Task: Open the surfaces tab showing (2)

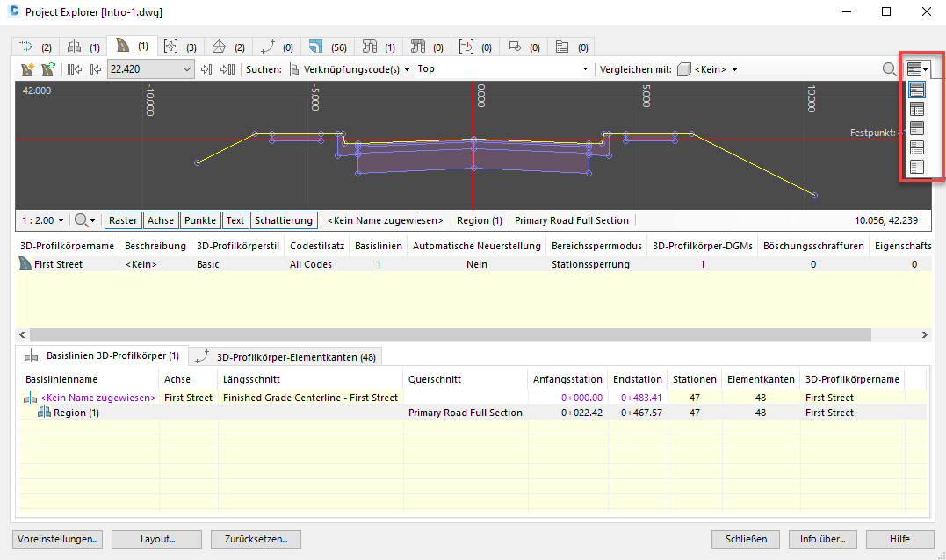Action: click(x=228, y=47)
